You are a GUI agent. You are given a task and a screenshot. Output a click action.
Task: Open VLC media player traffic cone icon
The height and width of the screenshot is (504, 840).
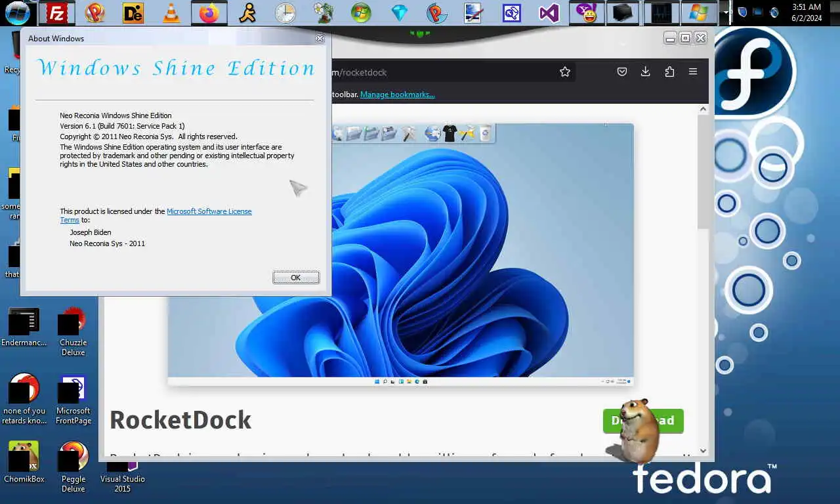pos(171,12)
